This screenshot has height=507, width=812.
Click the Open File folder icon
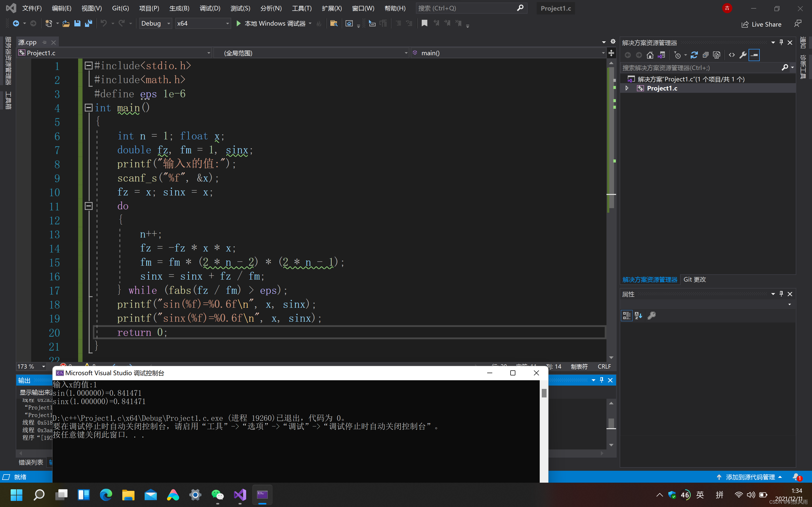point(66,24)
